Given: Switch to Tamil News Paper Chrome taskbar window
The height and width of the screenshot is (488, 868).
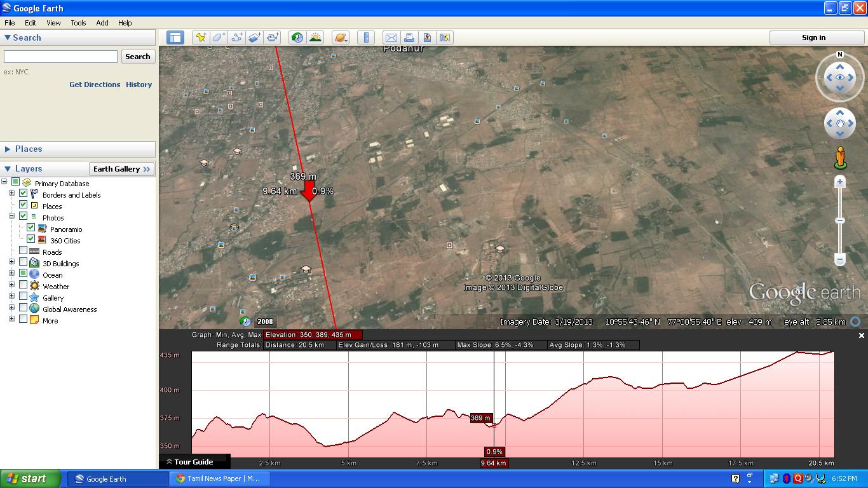Looking at the screenshot, I should 220,478.
